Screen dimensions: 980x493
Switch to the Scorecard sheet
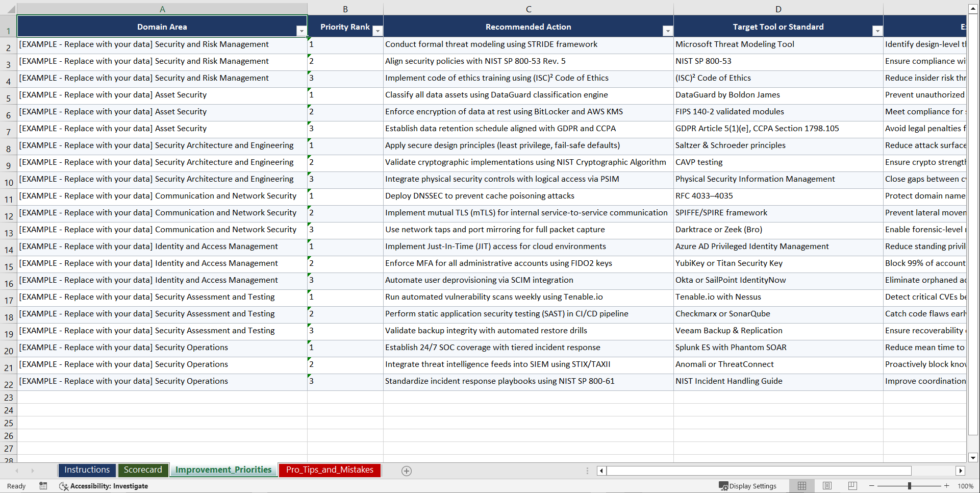tap(143, 470)
